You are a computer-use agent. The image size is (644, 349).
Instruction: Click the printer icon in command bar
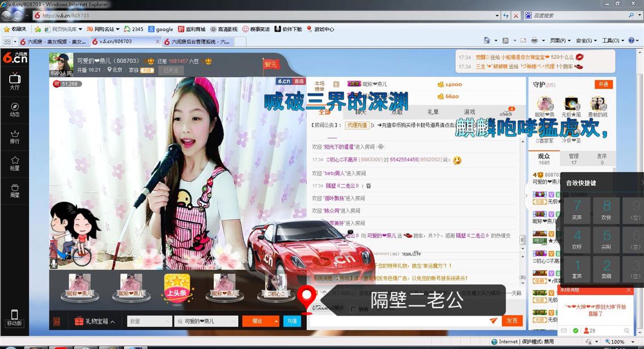pos(534,40)
